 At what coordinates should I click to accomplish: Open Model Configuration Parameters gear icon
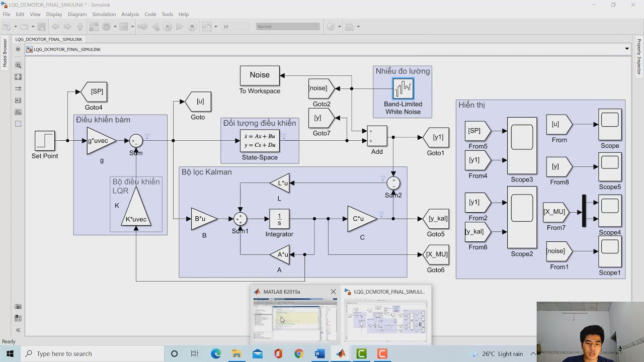click(107, 27)
